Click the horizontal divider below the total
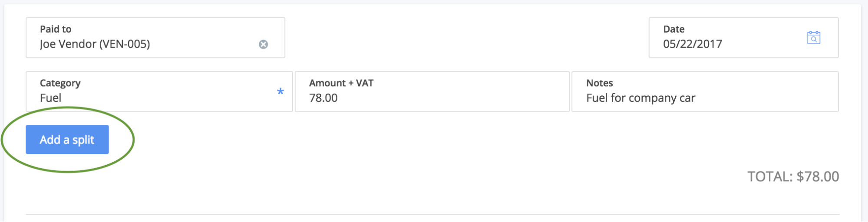The height and width of the screenshot is (222, 868). click(x=432, y=214)
